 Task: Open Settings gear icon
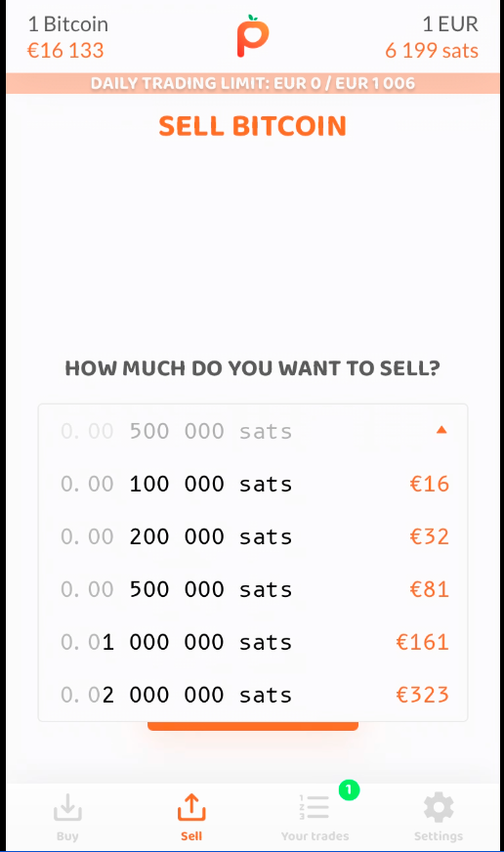click(x=439, y=807)
